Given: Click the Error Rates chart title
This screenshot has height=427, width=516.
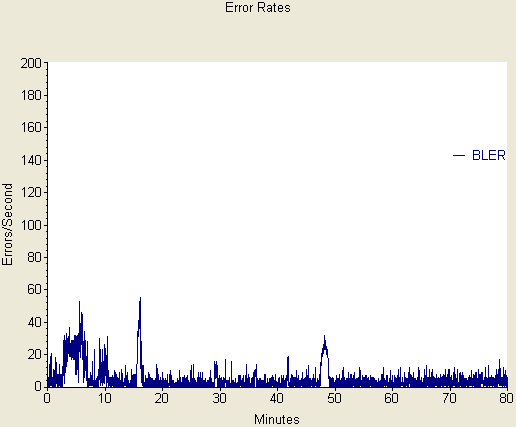Looking at the screenshot, I should 258,8.
